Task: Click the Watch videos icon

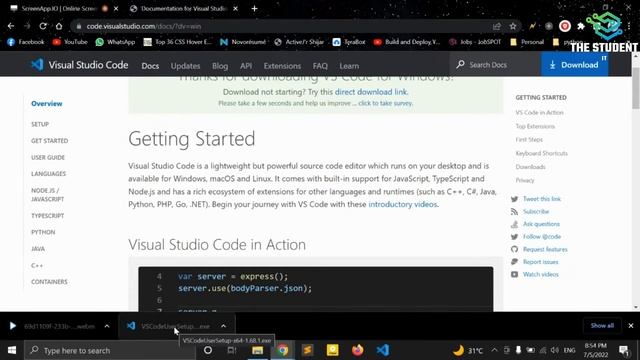Action: click(x=514, y=275)
